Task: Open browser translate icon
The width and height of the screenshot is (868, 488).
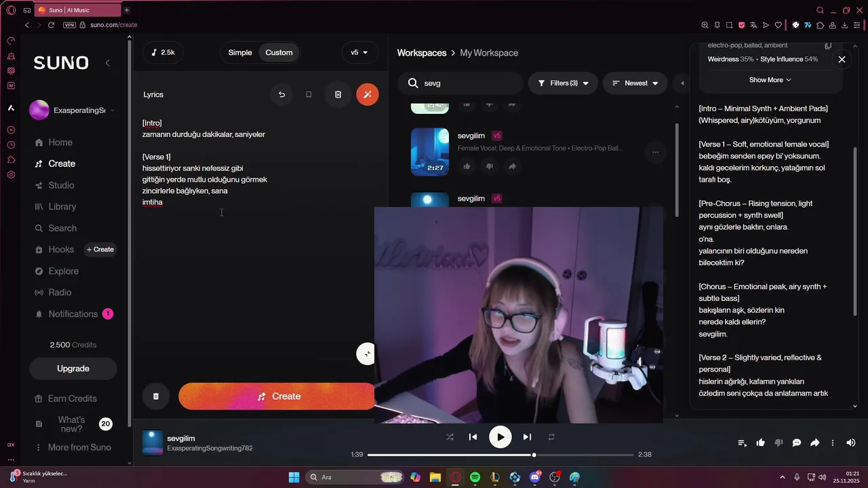Action: 753,25
